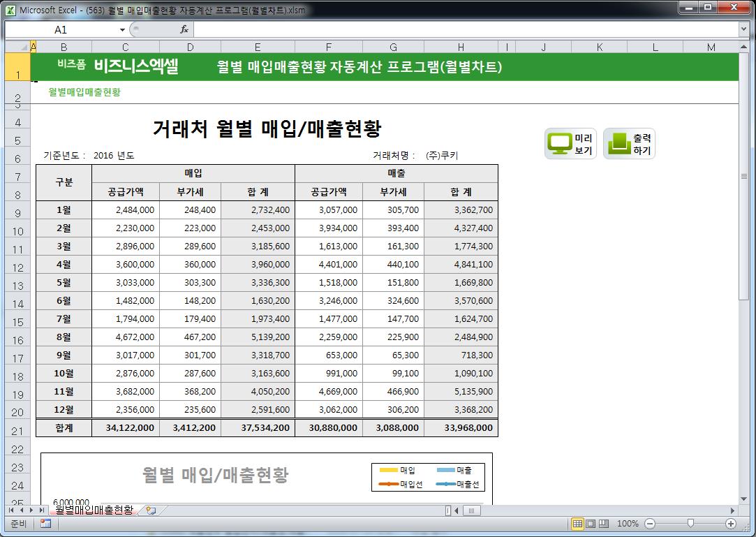Click the insert new worksheet icon

151,510
